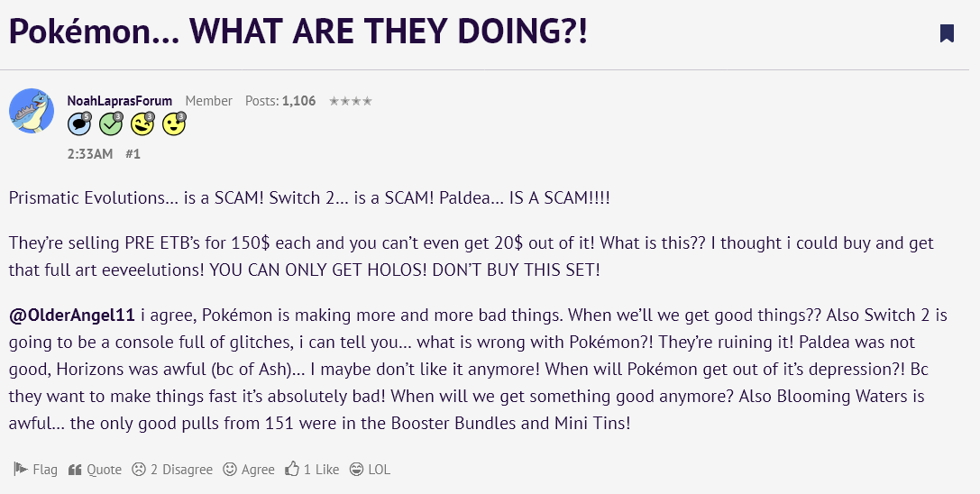The height and width of the screenshot is (494, 980).
Task: Click the 2:33AM post timestamp
Action: point(90,154)
